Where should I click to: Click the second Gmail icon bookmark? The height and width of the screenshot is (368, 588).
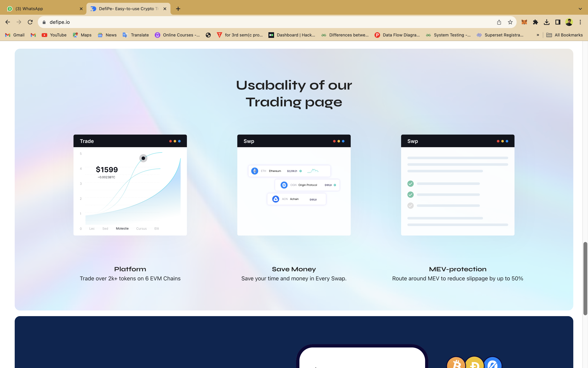tap(33, 35)
